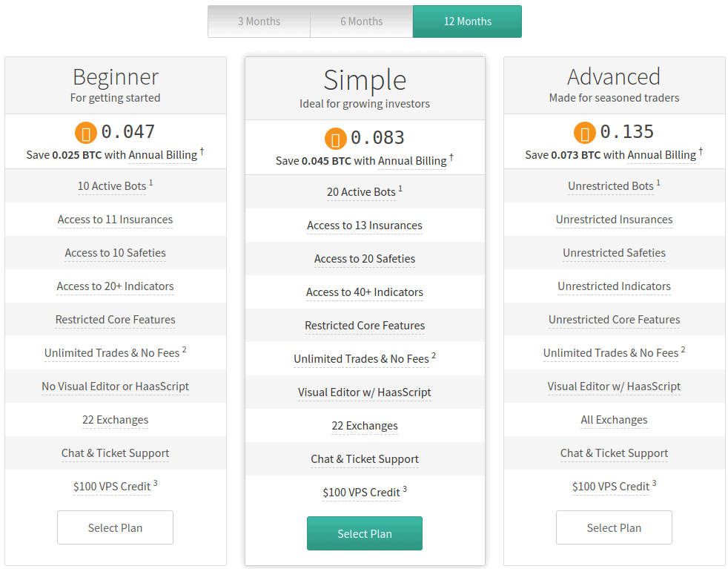Choose the Simple plan Select Plan button
Viewport: 728px width, 569px height.
click(x=365, y=533)
